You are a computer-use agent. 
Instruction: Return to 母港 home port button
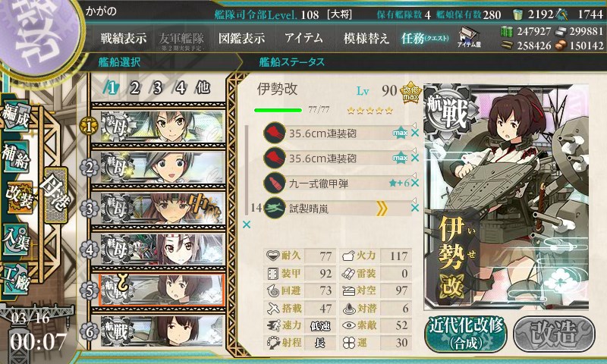tap(56, 194)
